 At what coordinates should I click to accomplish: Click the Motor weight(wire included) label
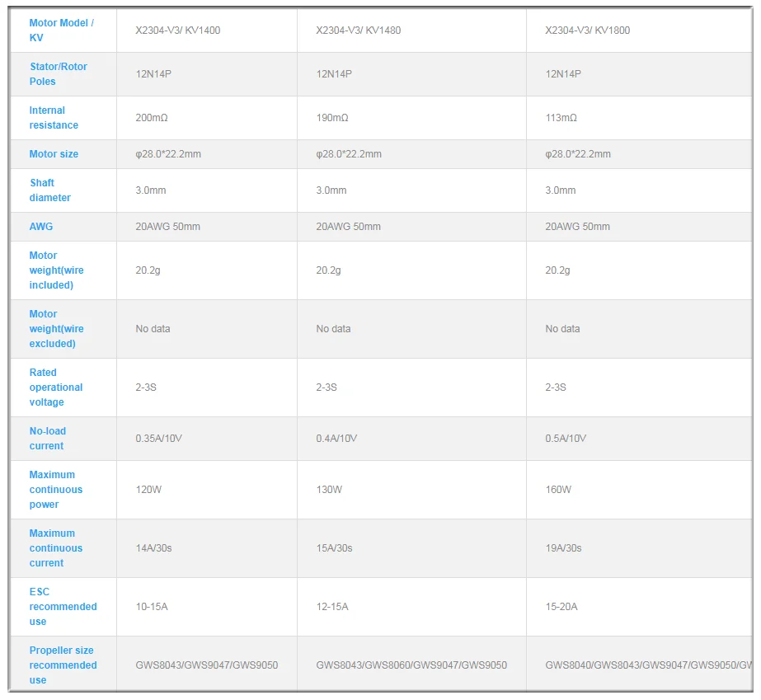point(56,270)
